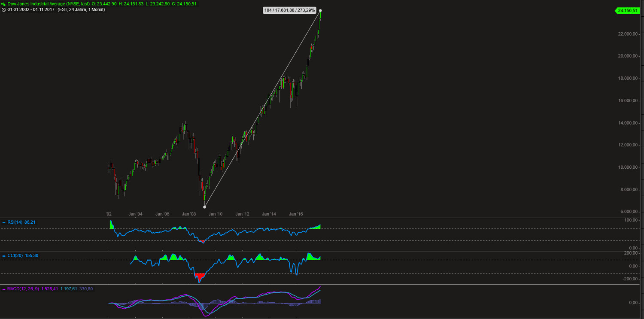Click the candlestick chart icon top-left
The width and height of the screenshot is (644, 319).
coord(3,3)
